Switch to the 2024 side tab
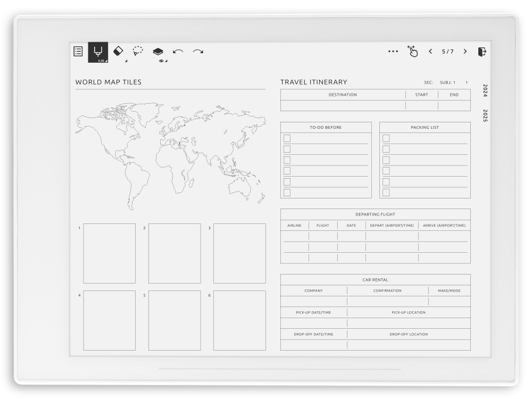 coord(485,91)
